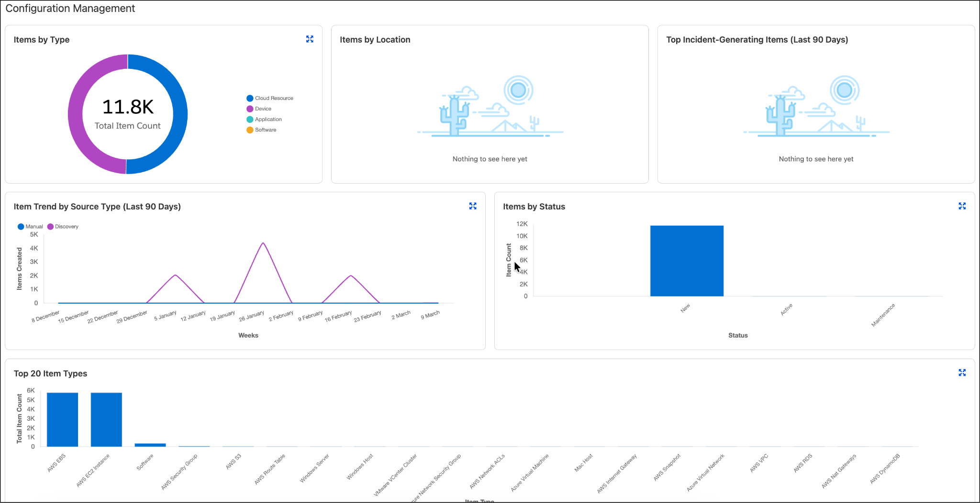Click the Items by Location card title

coord(375,40)
